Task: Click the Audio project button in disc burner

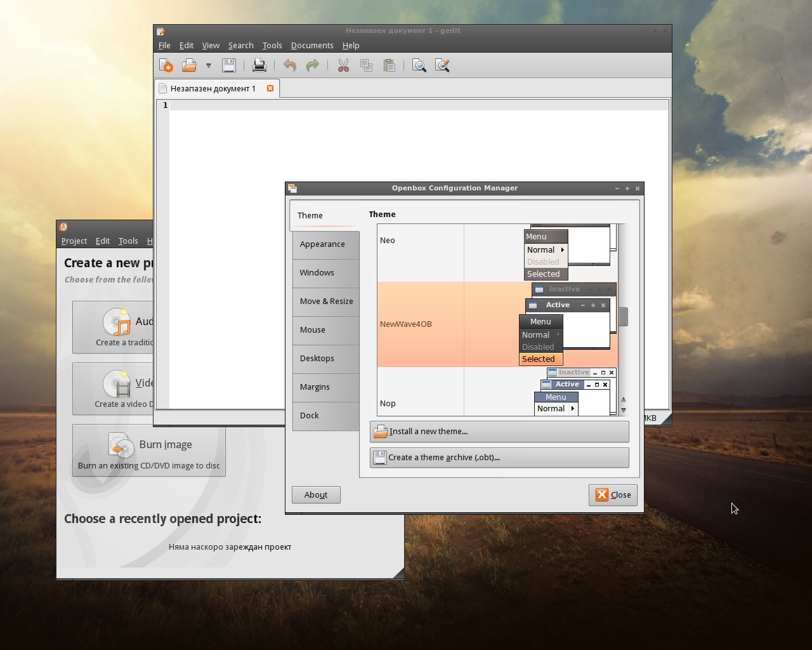Action: click(113, 328)
